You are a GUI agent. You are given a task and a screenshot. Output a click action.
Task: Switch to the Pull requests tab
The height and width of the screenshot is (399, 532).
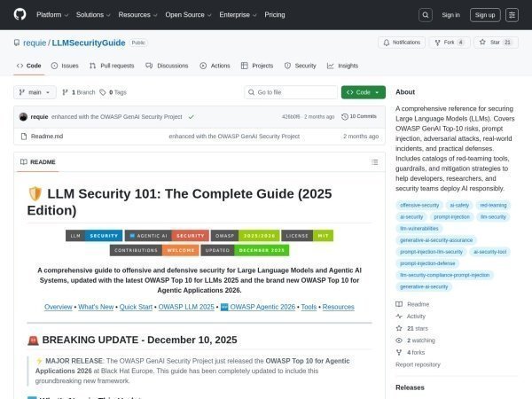pos(112,66)
